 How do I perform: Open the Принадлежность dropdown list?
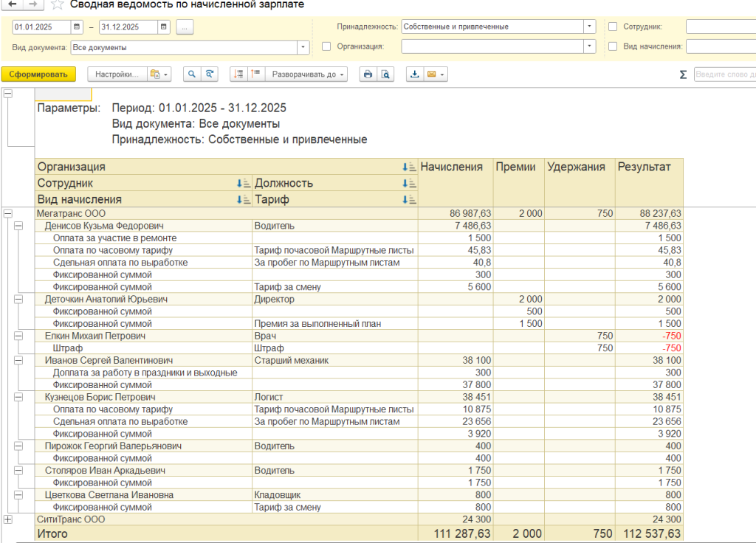click(588, 27)
